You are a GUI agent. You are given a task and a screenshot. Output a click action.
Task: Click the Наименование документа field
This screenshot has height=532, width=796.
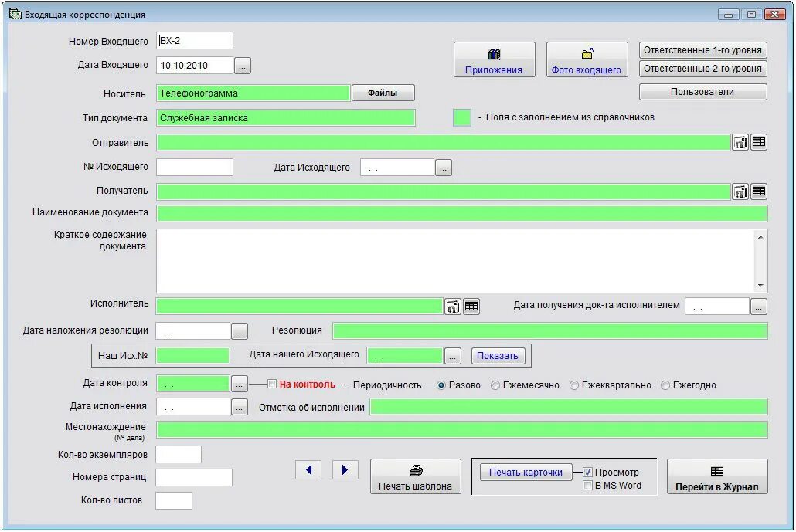click(x=462, y=214)
